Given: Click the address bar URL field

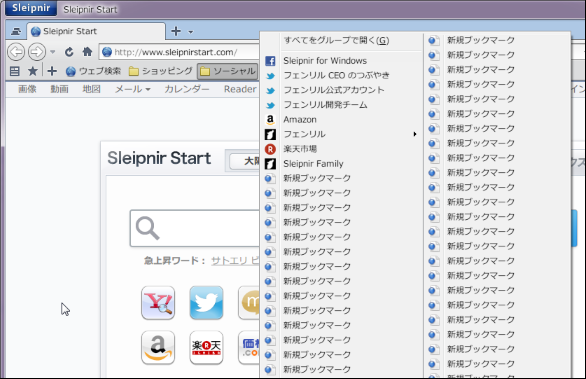Looking at the screenshot, I should [179, 52].
